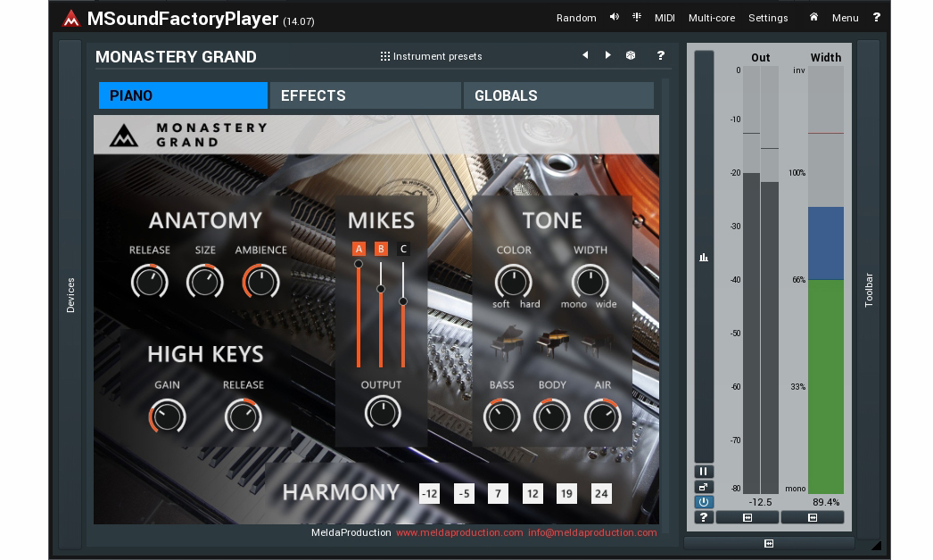933x560 pixels.
Task: Click the OUTPUT knob under Mikes
Action: (382, 412)
